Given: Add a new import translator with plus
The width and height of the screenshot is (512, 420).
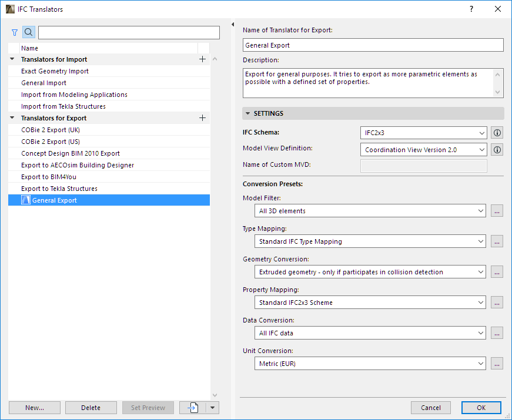Looking at the screenshot, I should (x=202, y=59).
